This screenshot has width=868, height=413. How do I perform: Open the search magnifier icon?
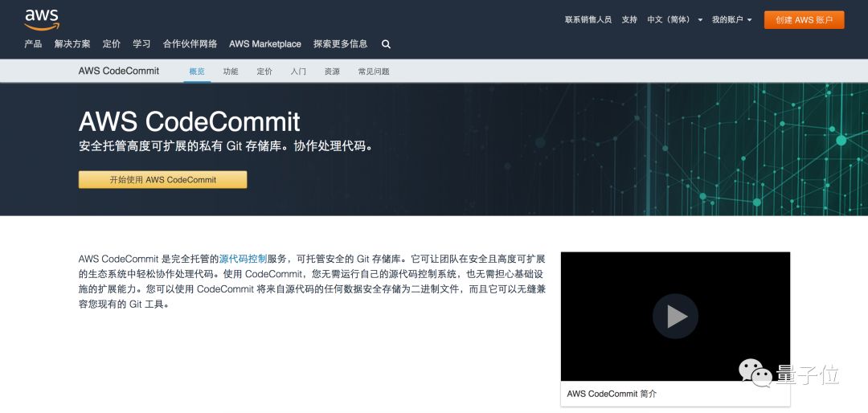tap(387, 44)
